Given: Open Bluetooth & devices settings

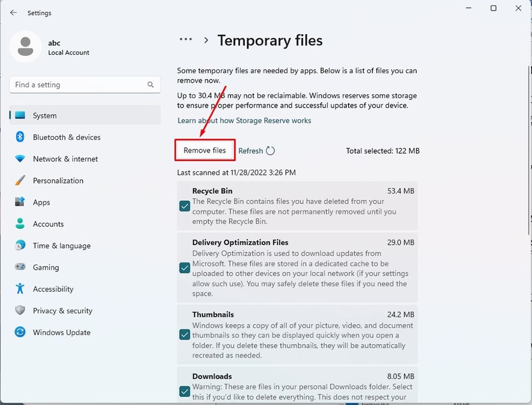Looking at the screenshot, I should coord(85,137).
